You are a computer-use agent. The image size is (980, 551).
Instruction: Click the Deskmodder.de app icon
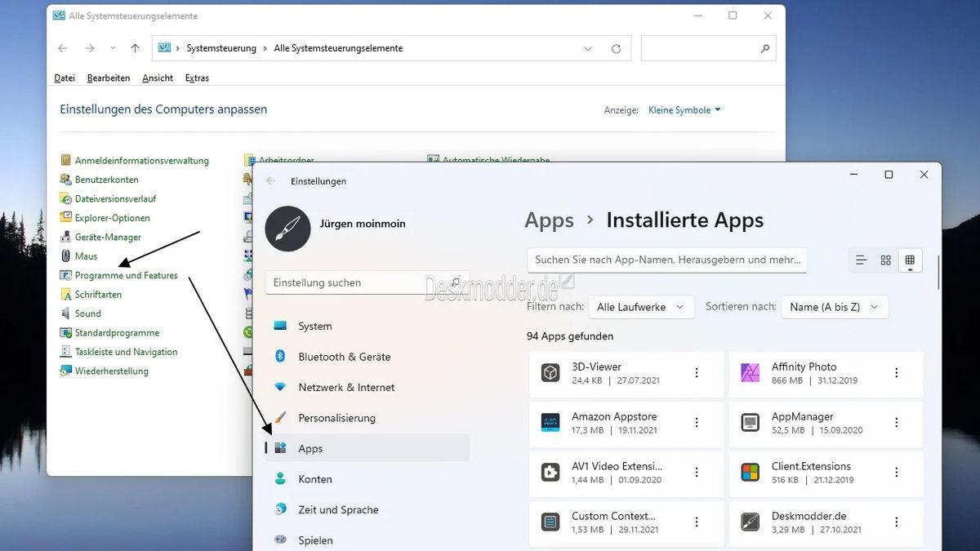coord(751,522)
